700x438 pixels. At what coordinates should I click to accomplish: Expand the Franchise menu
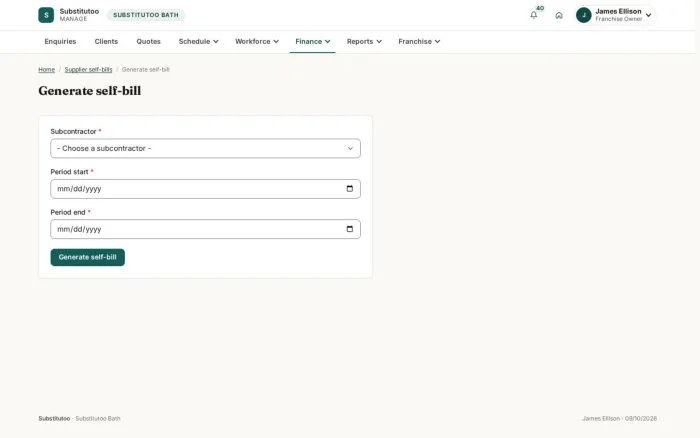tap(419, 42)
